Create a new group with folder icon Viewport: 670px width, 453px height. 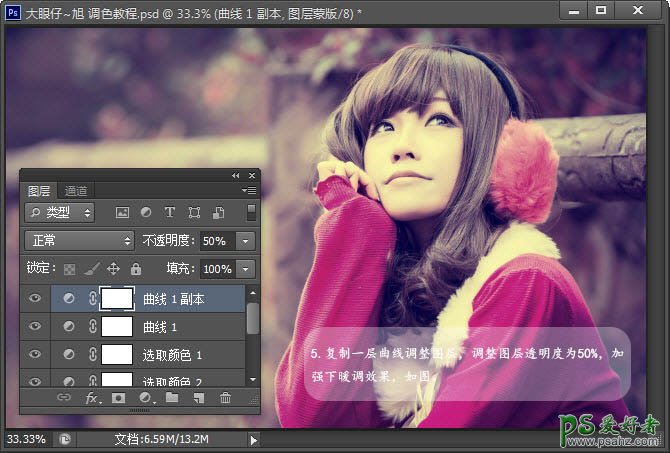(172, 398)
